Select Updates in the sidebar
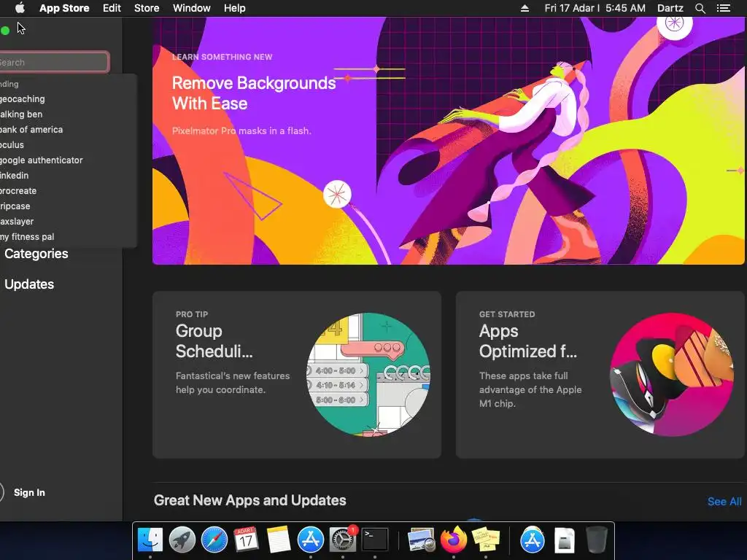The image size is (747, 560). (x=29, y=284)
